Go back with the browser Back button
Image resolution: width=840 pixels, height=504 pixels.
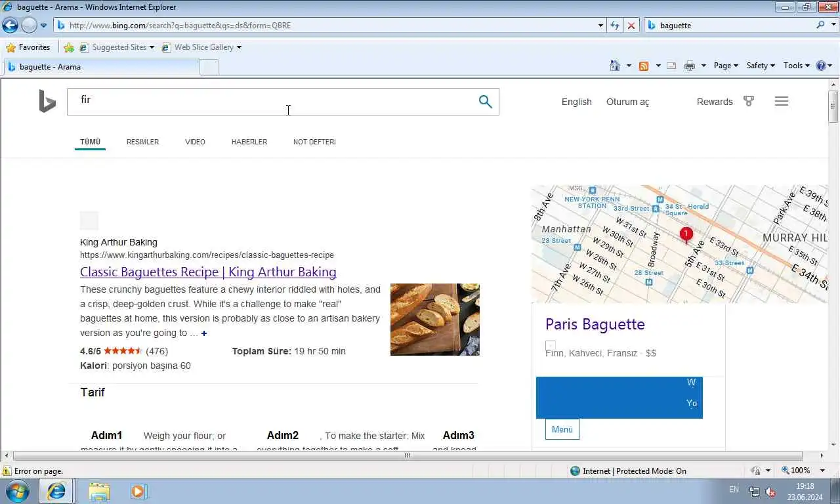pyautogui.click(x=10, y=26)
